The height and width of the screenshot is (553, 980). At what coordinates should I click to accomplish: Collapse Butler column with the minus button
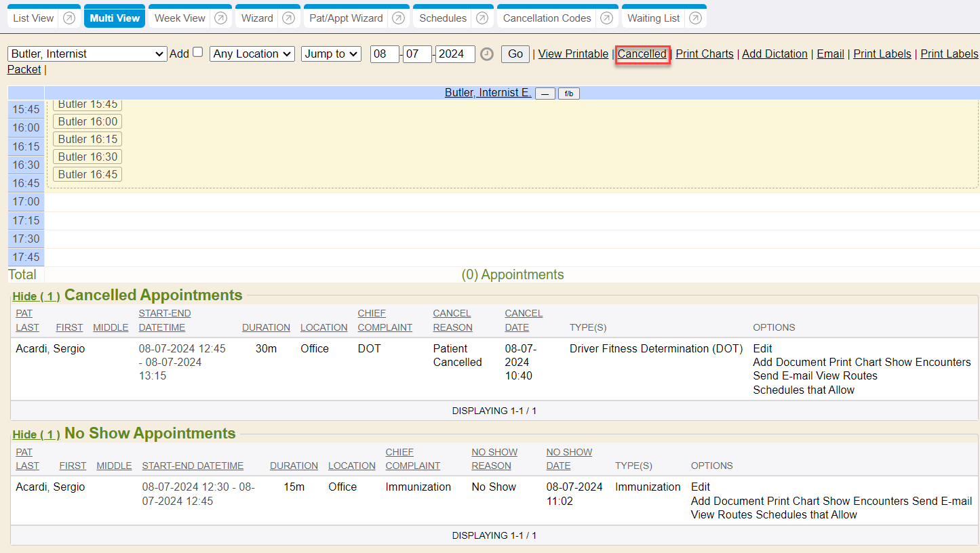(545, 94)
